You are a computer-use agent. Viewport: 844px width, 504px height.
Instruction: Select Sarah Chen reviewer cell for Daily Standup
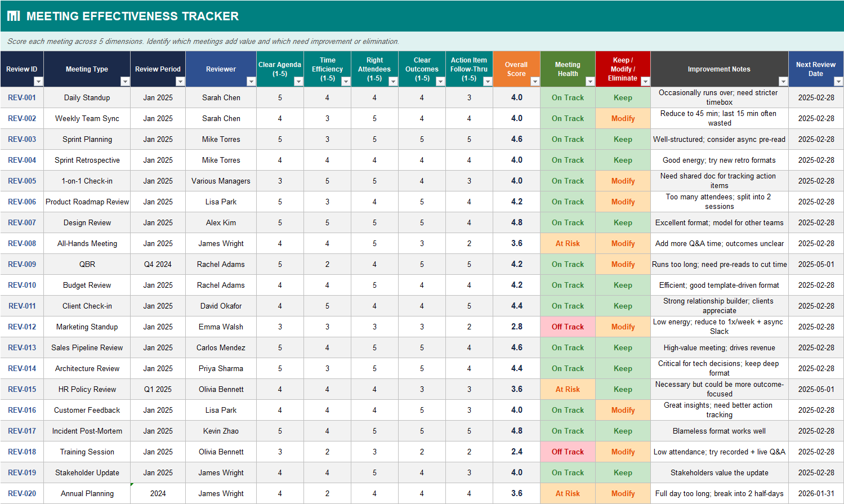(x=220, y=97)
